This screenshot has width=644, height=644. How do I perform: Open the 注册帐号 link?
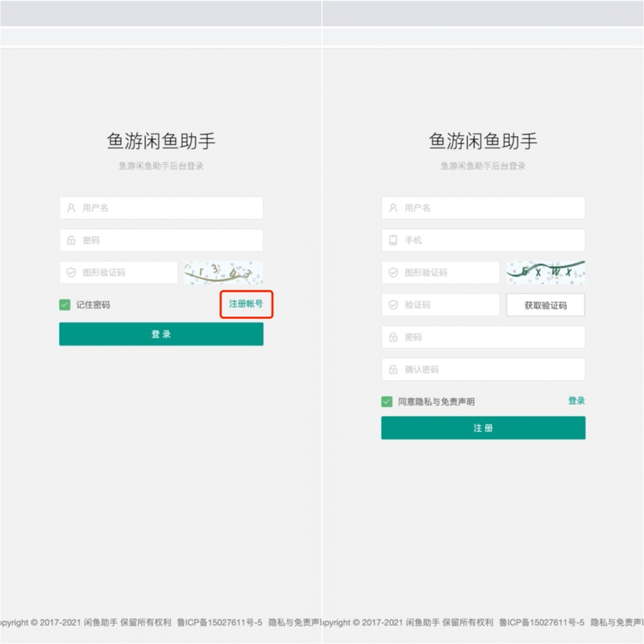[x=245, y=304]
